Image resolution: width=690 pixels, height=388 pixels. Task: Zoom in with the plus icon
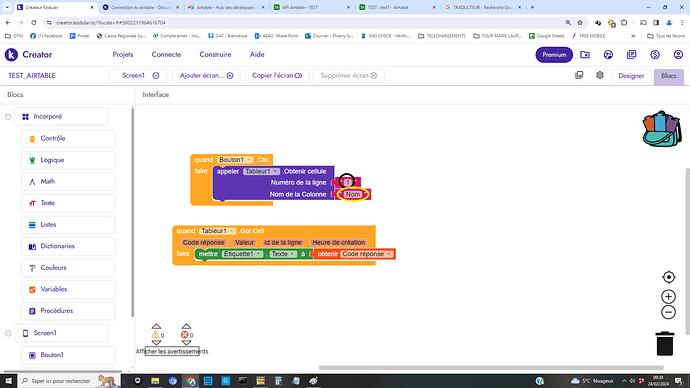pos(668,296)
